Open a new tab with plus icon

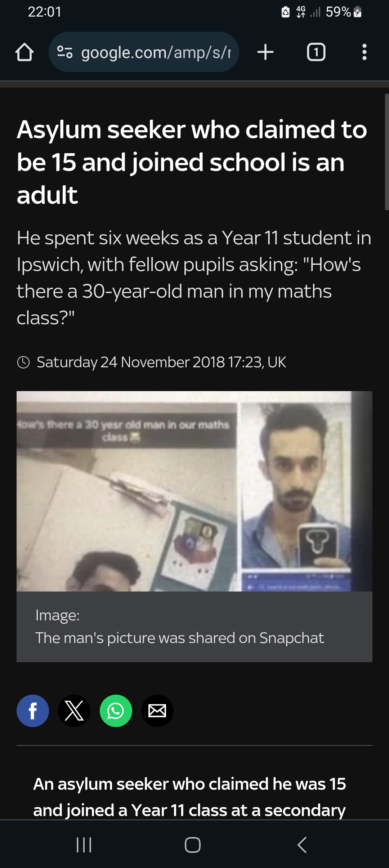pyautogui.click(x=265, y=52)
